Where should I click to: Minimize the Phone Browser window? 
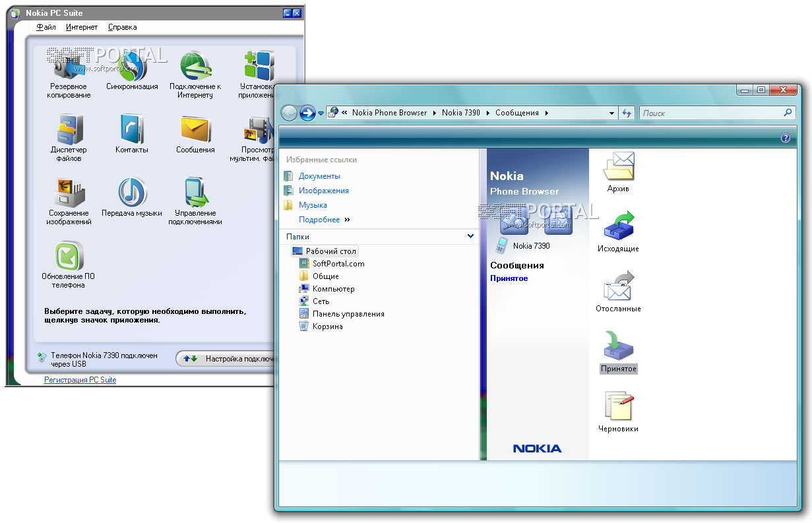(x=745, y=90)
